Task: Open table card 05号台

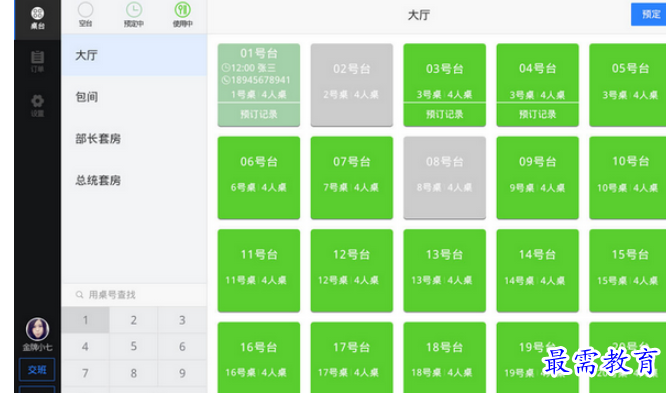Action: (628, 85)
